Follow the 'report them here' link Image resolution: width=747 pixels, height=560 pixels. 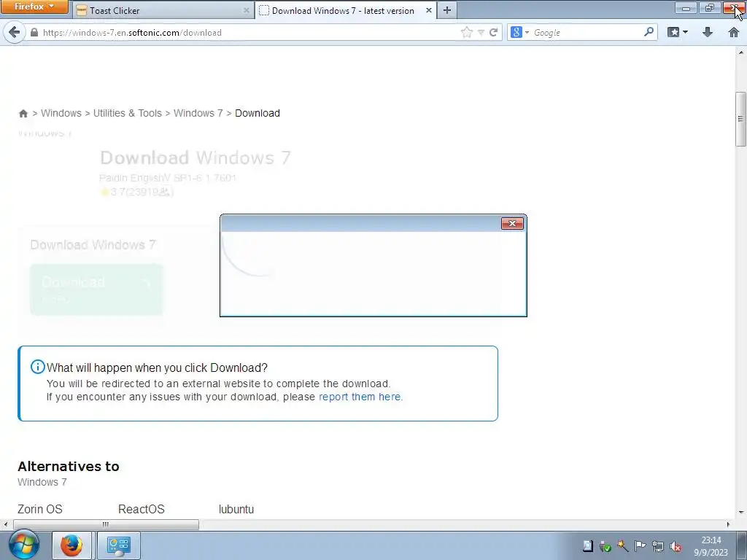point(360,397)
